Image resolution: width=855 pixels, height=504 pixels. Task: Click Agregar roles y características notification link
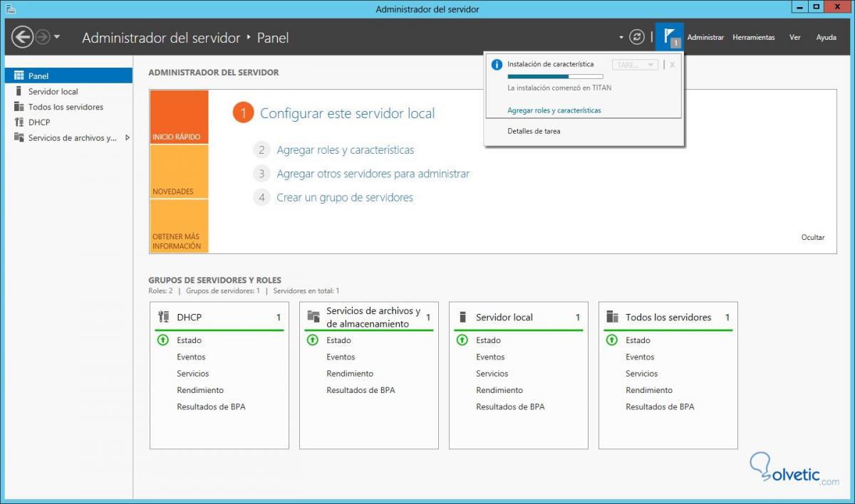coord(554,110)
